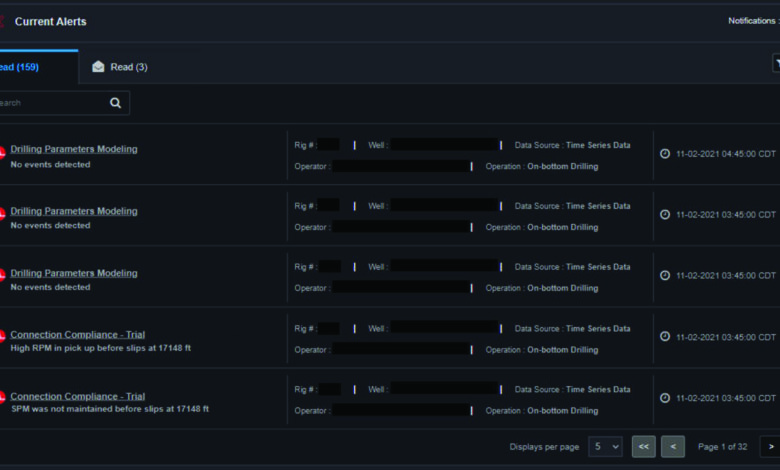Click the logo beside Current Alerts title

point(3,21)
